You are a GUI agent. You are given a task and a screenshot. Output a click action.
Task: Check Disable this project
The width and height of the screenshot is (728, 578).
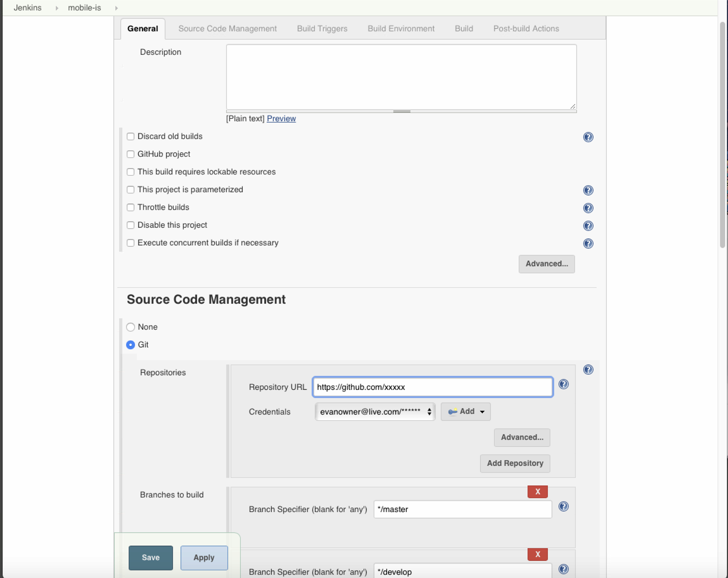click(130, 225)
